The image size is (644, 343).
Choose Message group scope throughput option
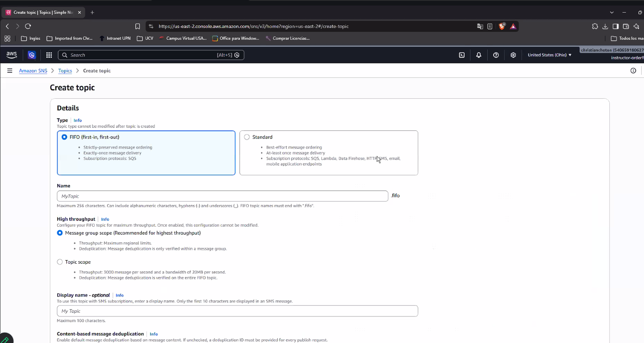60,233
